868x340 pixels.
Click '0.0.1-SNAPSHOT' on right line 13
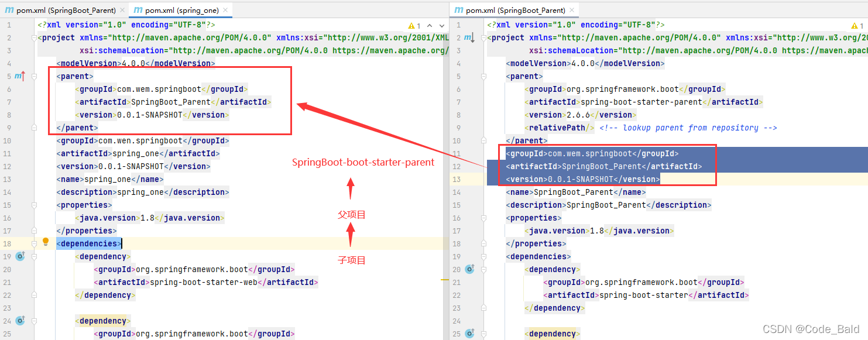click(x=581, y=179)
